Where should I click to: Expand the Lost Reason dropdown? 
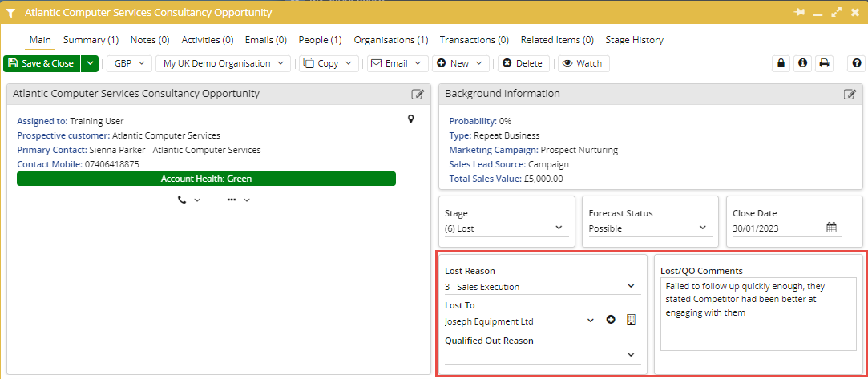[631, 286]
